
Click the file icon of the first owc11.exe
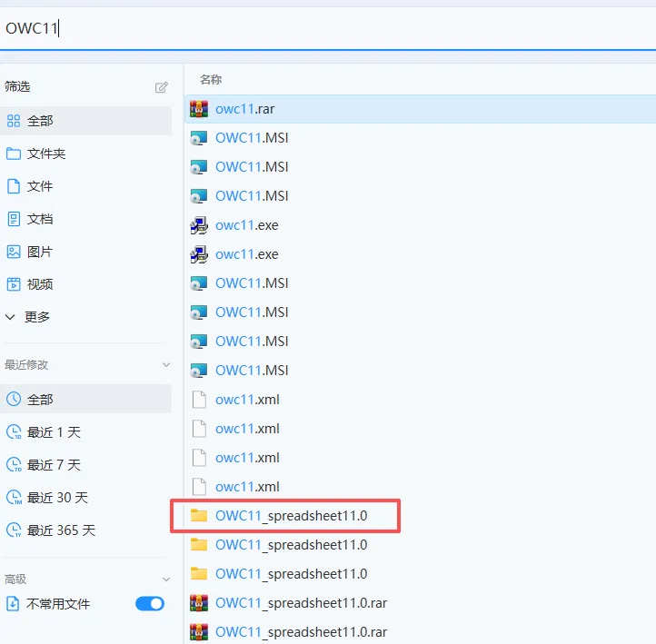(x=199, y=225)
